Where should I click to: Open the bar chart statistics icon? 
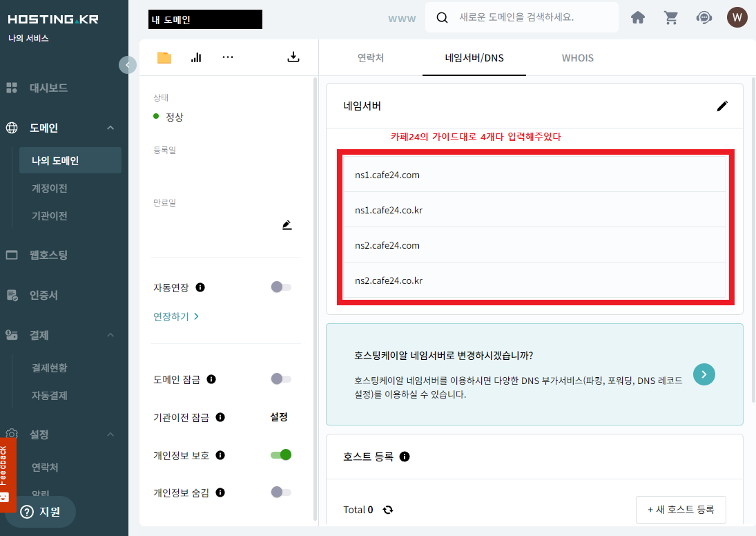[x=196, y=57]
